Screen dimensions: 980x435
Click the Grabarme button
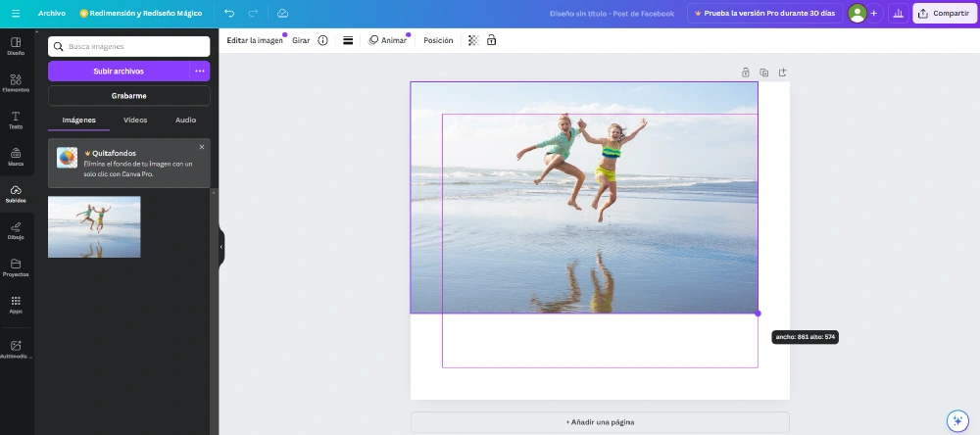(x=128, y=96)
